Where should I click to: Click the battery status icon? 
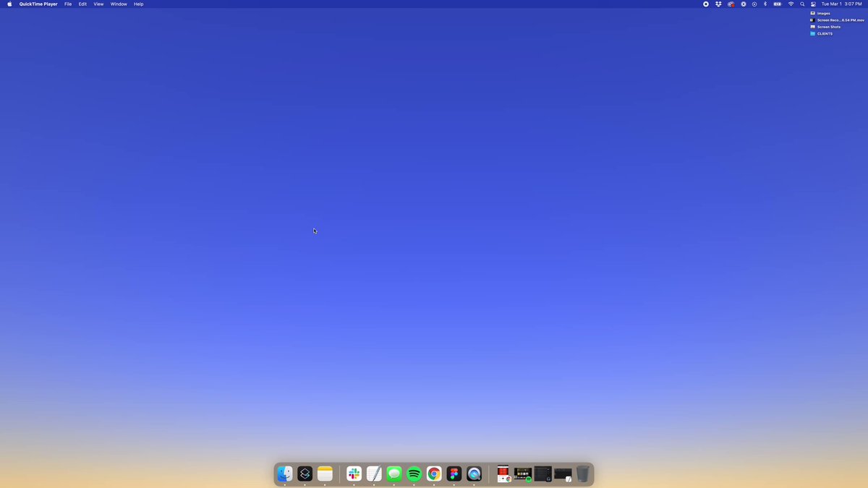coord(778,4)
